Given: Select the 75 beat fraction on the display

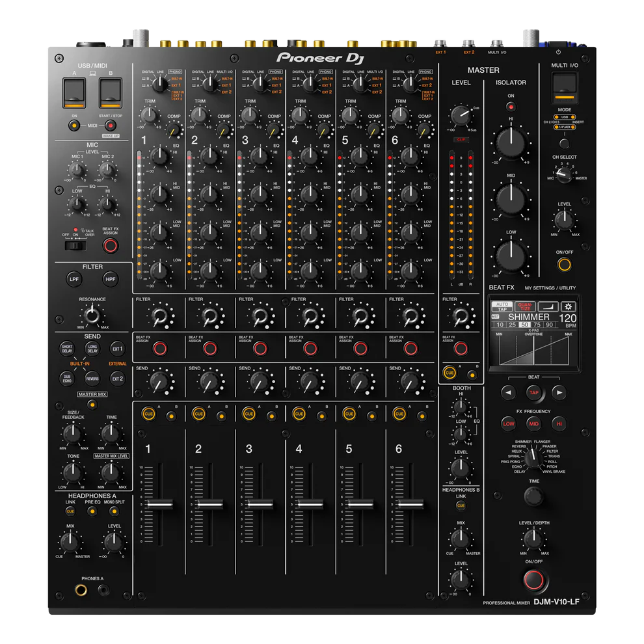Looking at the screenshot, I should [537, 324].
